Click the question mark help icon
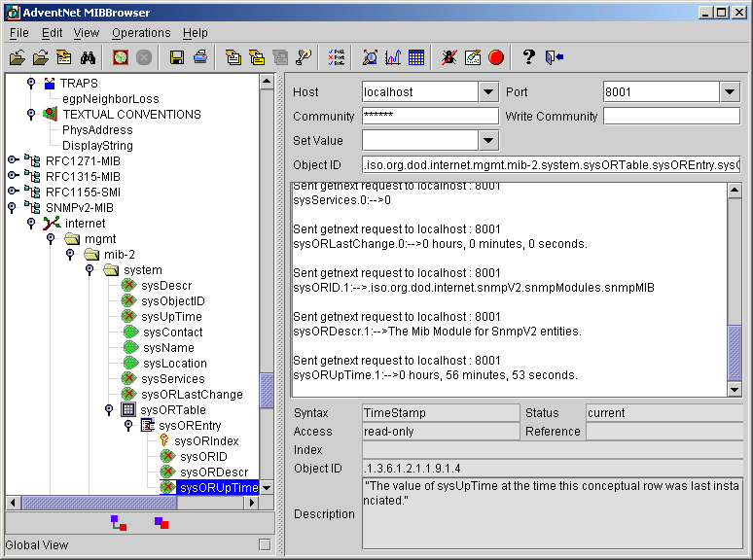The height and width of the screenshot is (560, 753). 528,57
